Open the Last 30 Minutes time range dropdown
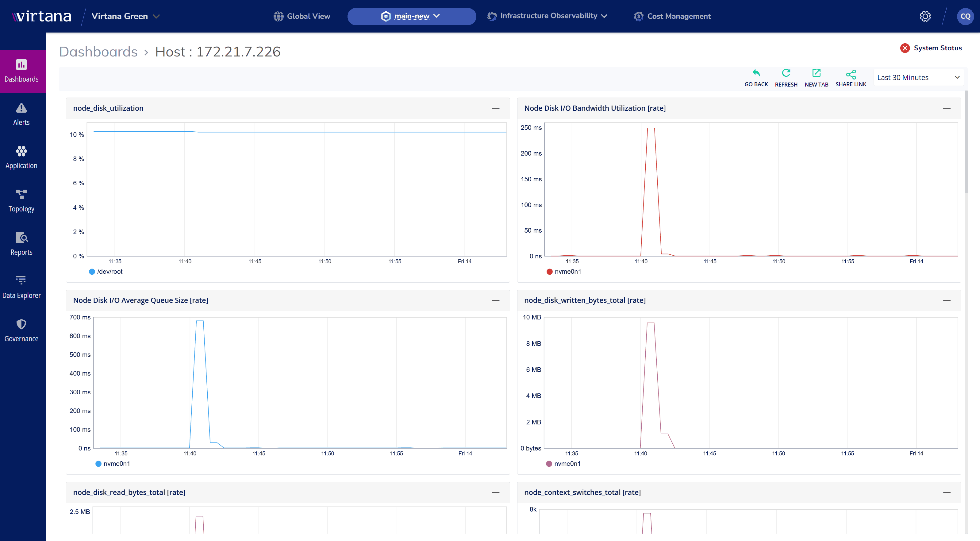Viewport: 980px width, 541px height. click(x=918, y=77)
